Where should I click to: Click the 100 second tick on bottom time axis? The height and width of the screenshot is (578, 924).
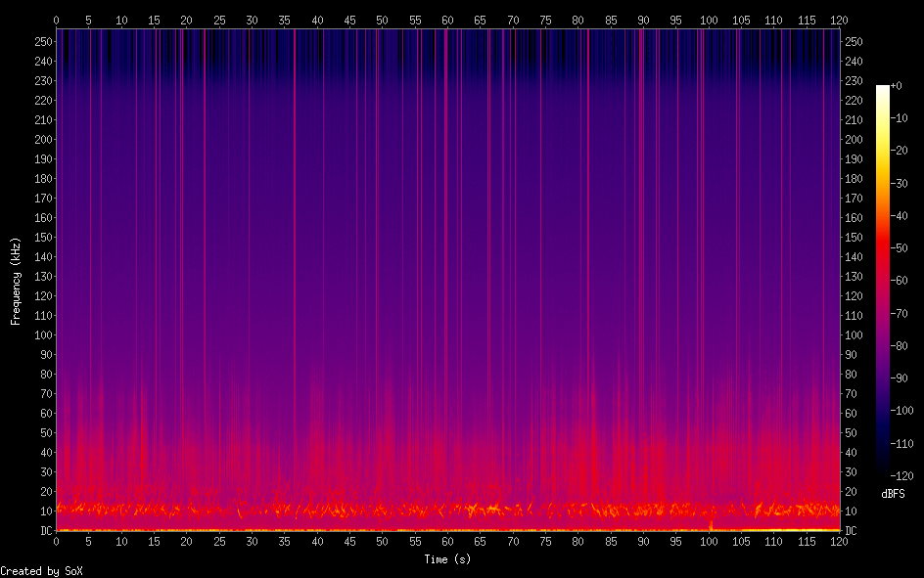pos(709,541)
